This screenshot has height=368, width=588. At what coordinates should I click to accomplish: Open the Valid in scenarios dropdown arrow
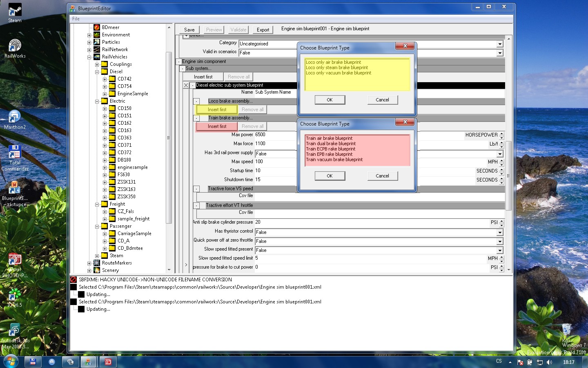point(500,53)
